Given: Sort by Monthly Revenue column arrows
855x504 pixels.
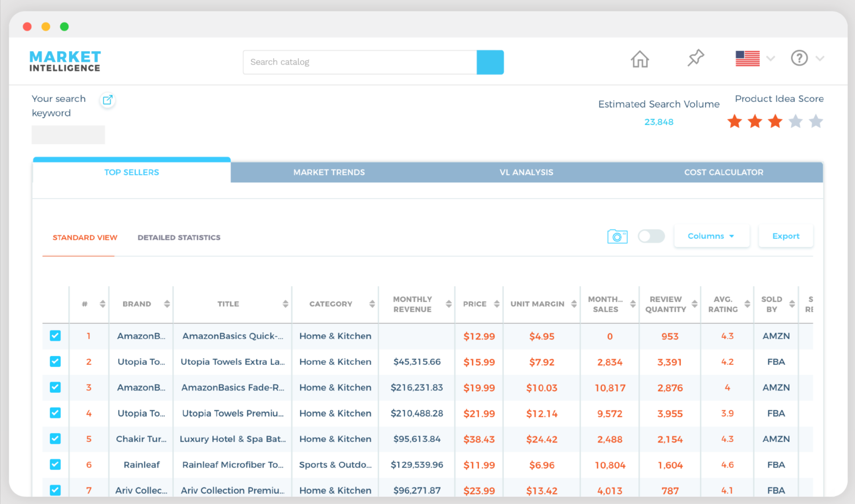Looking at the screenshot, I should pyautogui.click(x=449, y=304).
